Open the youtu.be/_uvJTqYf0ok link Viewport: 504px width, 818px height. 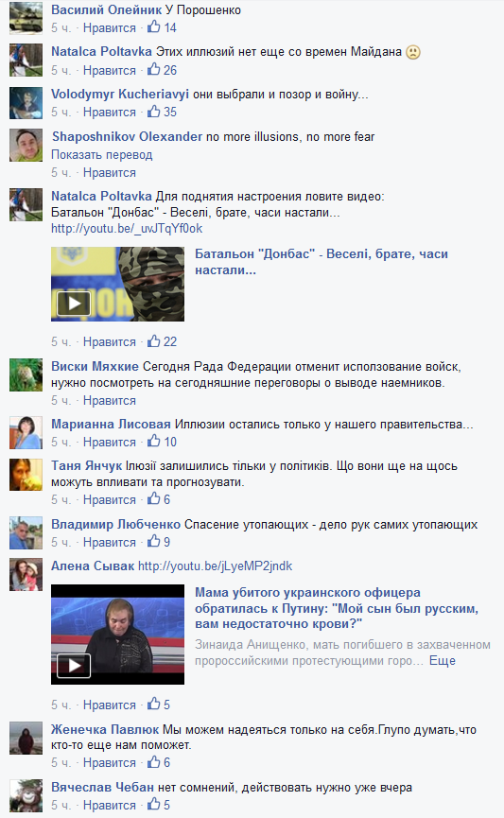[127, 229]
